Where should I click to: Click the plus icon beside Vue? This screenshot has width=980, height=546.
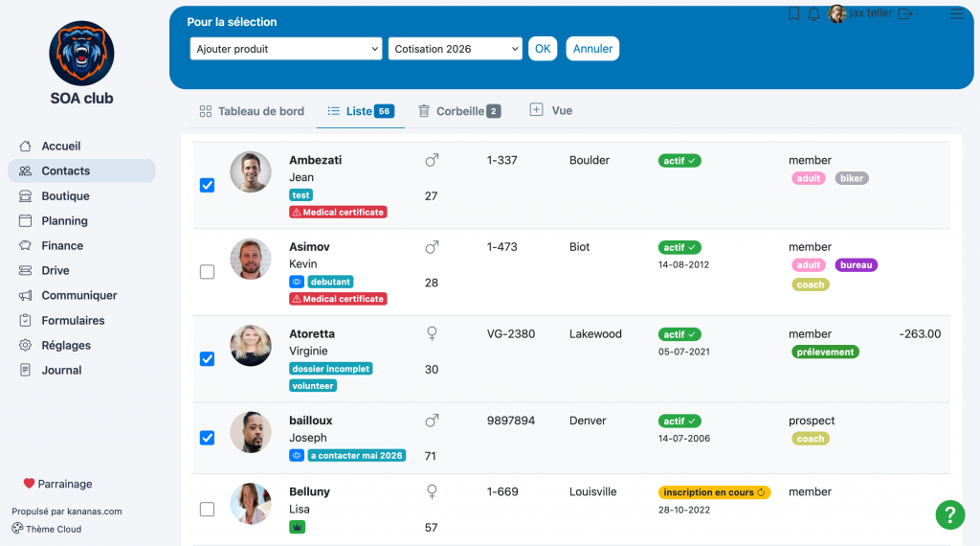point(536,109)
